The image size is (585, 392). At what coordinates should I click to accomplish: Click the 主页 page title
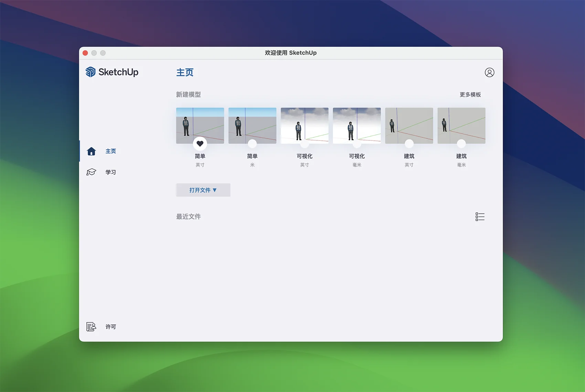[x=185, y=72]
